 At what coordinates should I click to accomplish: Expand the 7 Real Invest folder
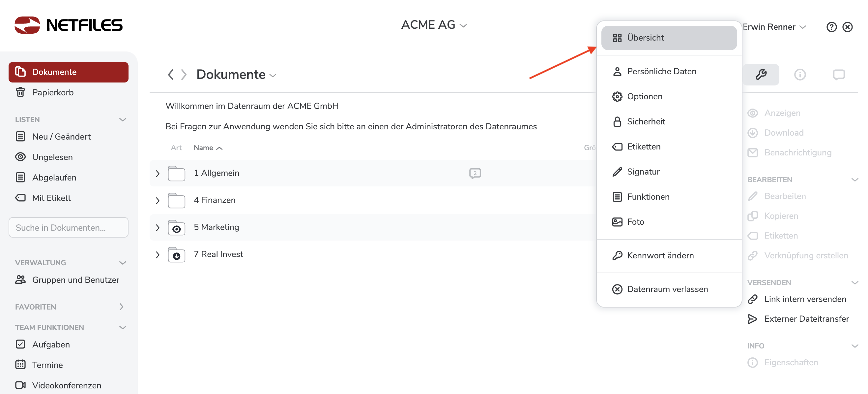[x=158, y=255]
